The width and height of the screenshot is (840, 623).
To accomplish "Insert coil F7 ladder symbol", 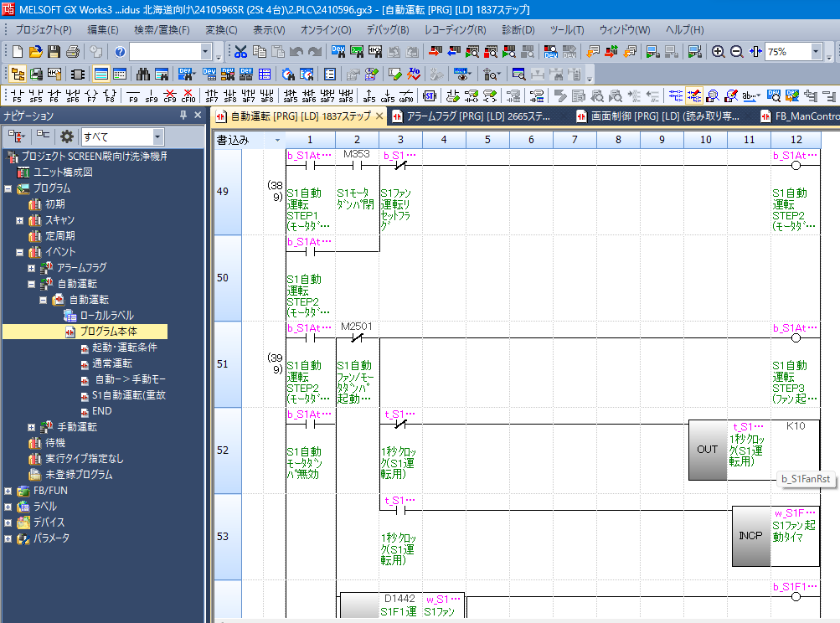I will [91, 95].
